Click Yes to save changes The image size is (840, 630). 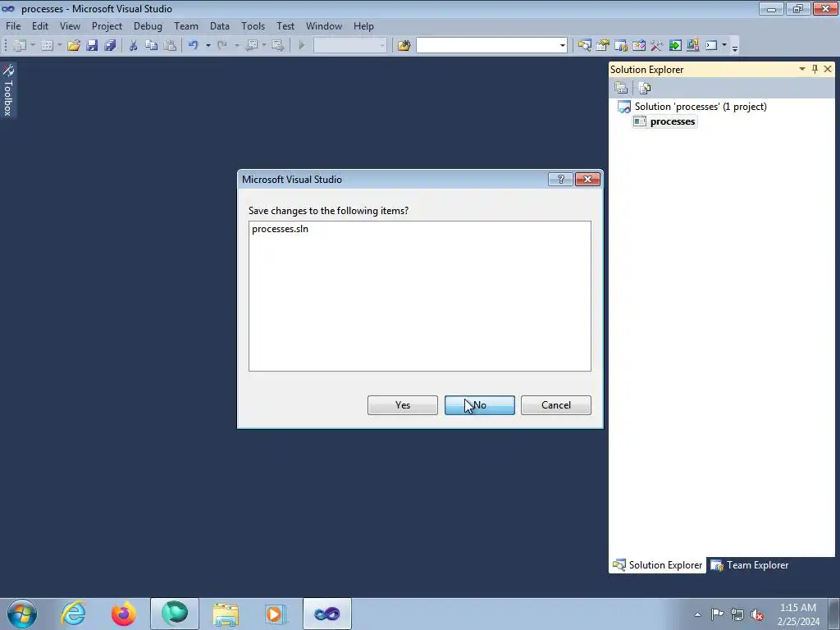[x=403, y=405]
